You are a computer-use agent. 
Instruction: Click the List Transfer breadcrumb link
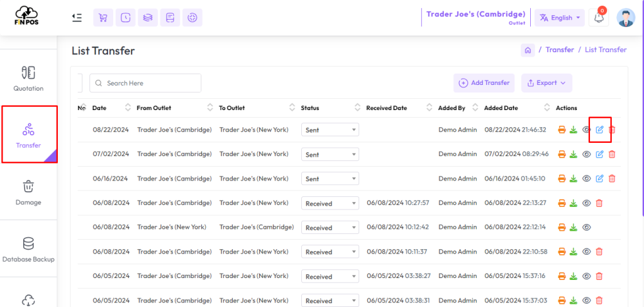pos(606,50)
